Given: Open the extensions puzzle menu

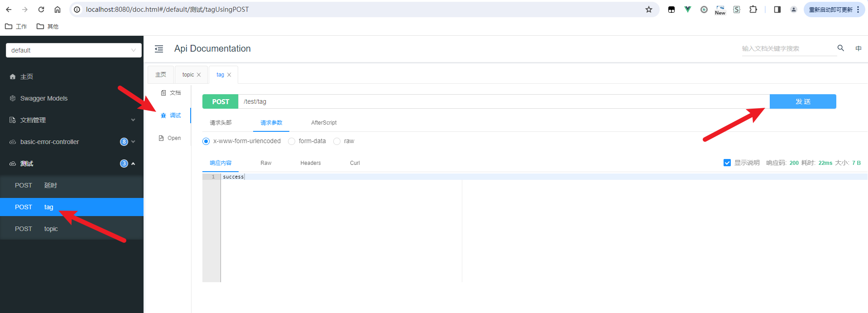Looking at the screenshot, I should 753,10.
